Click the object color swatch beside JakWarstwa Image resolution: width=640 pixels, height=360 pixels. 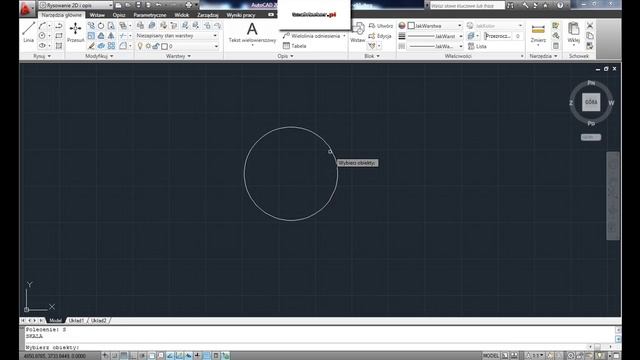pyautogui.click(x=411, y=26)
